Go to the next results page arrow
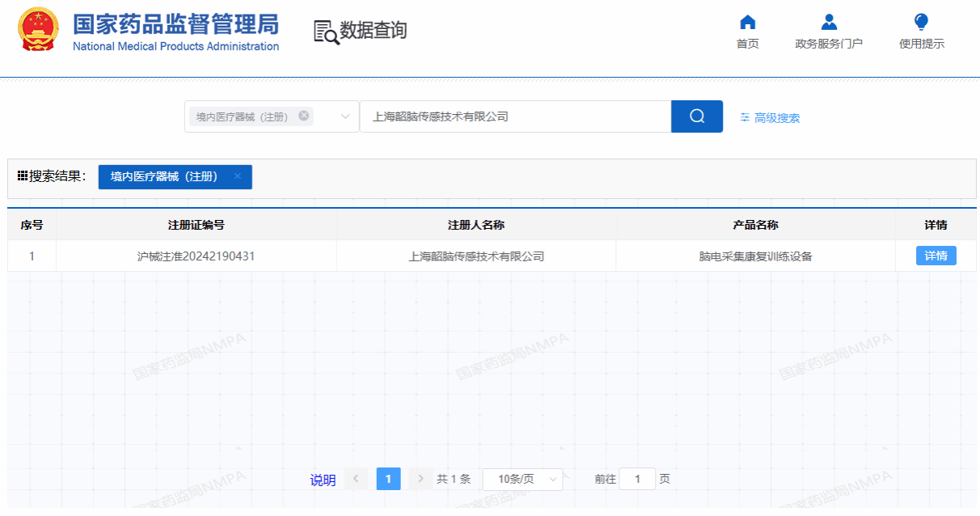This screenshot has width=980, height=516. [420, 479]
